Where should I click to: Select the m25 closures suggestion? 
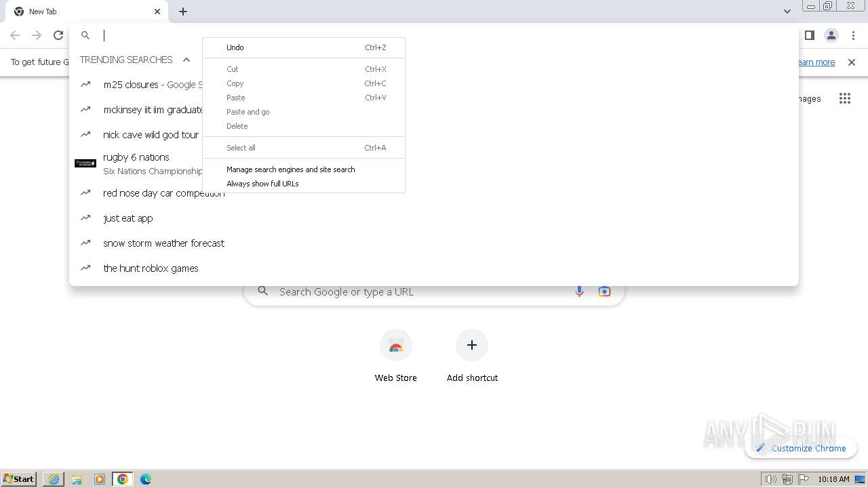(434, 85)
